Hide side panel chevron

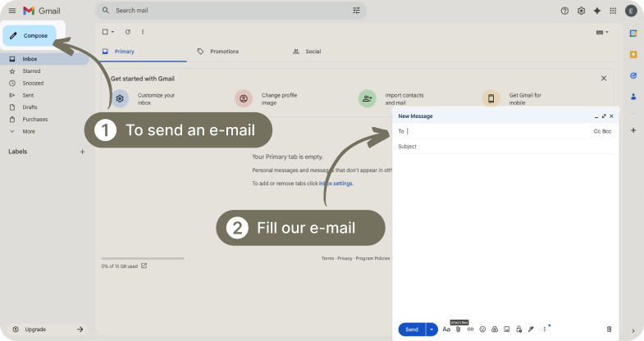[633, 330]
